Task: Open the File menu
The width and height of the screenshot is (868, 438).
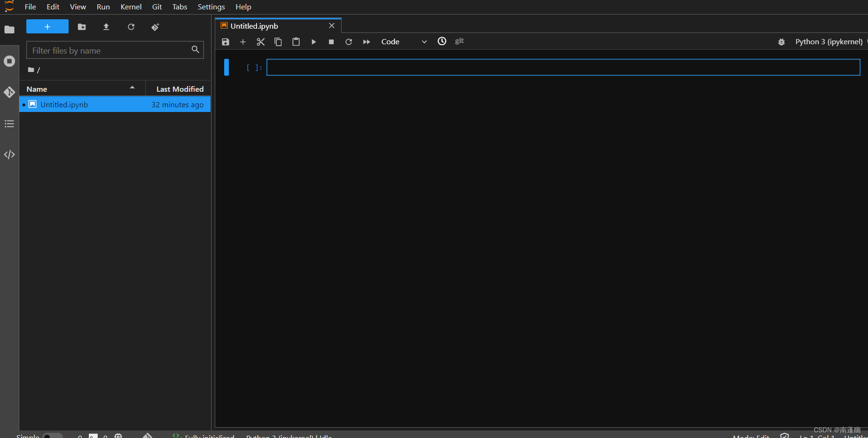Action: point(30,7)
